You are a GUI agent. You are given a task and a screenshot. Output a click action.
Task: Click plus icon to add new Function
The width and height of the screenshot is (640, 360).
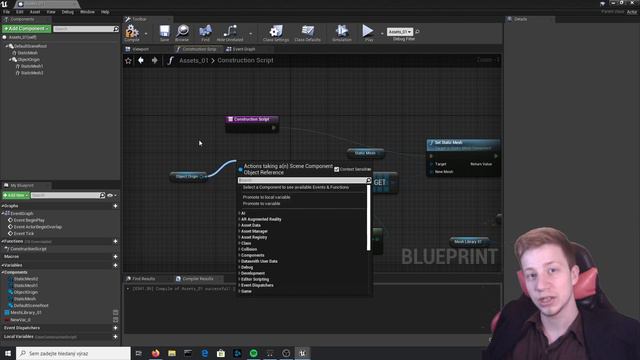115,241
